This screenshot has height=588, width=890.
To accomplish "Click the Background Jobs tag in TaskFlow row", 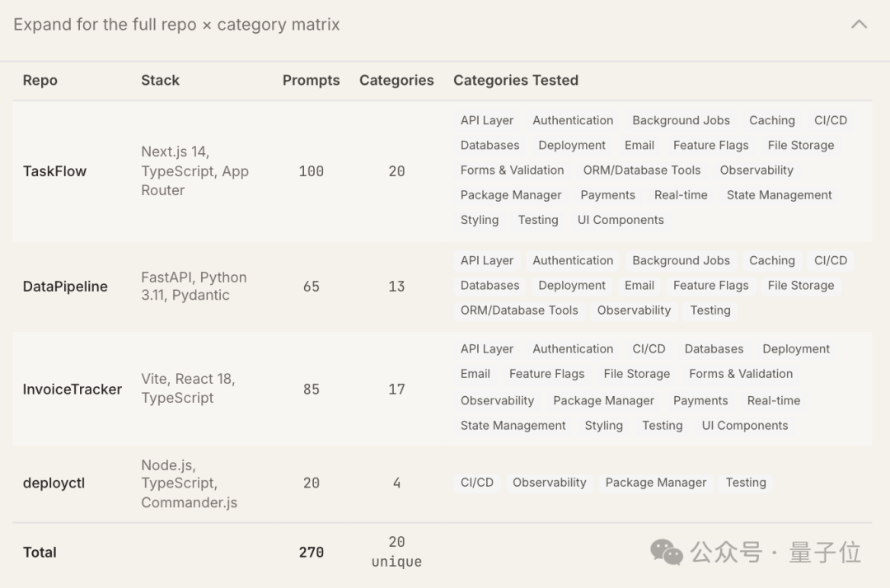I will [681, 120].
